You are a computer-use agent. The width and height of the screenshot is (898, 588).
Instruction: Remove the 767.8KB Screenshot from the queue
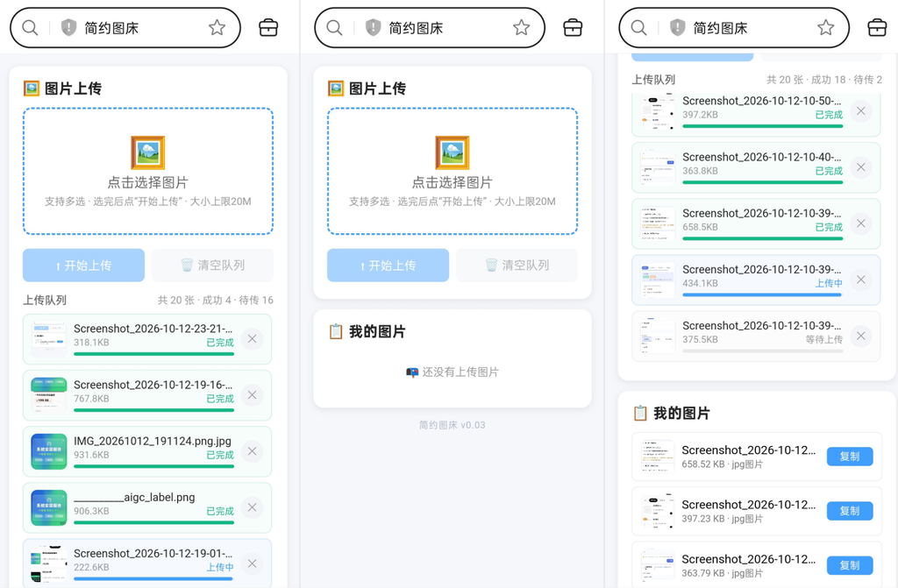[x=252, y=395]
